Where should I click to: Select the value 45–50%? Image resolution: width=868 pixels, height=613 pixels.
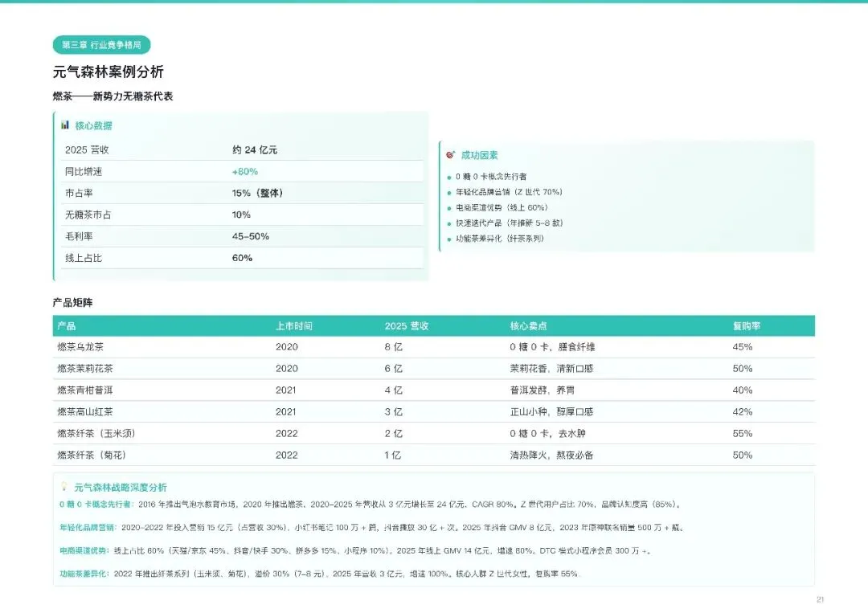tap(251, 236)
